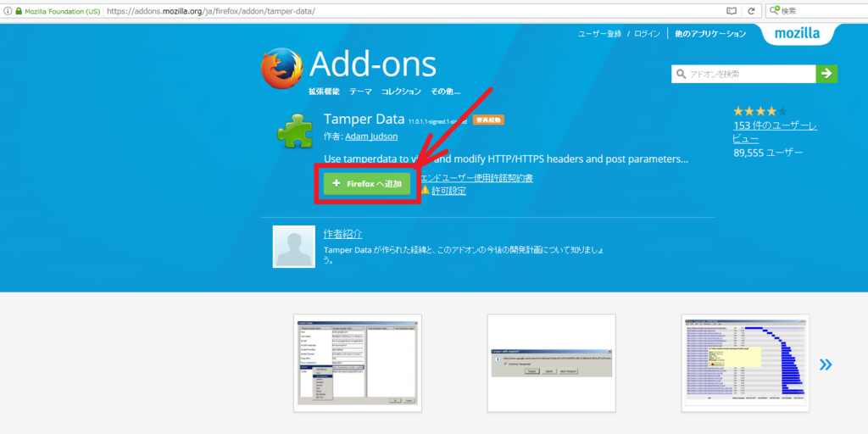Open reader view icon in address bar
The width and height of the screenshot is (868, 434).
coord(732,11)
